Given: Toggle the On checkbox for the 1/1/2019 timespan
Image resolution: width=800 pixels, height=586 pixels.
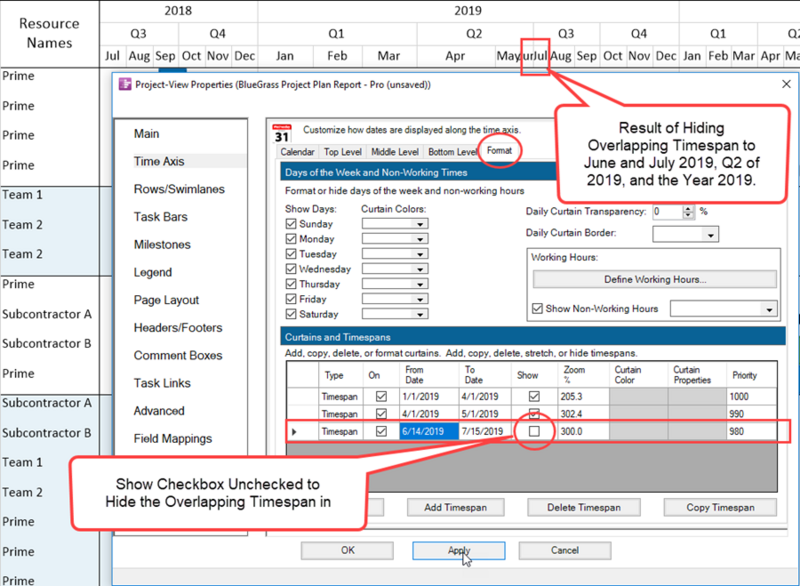Looking at the screenshot, I should click(381, 396).
